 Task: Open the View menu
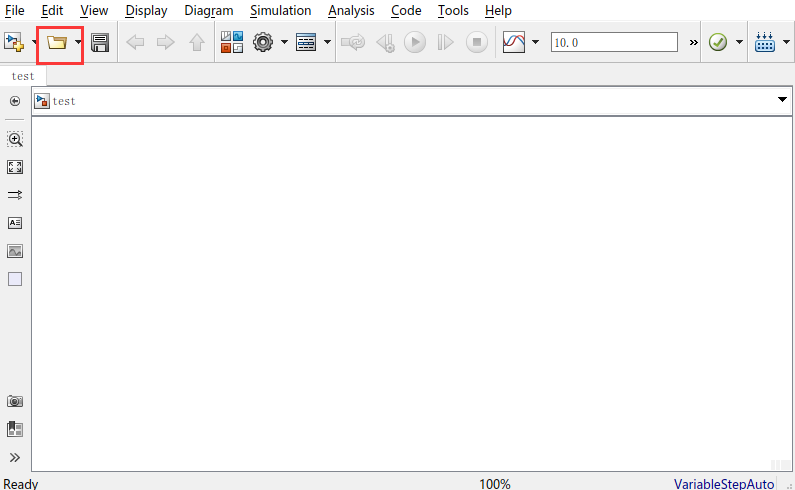(x=94, y=10)
